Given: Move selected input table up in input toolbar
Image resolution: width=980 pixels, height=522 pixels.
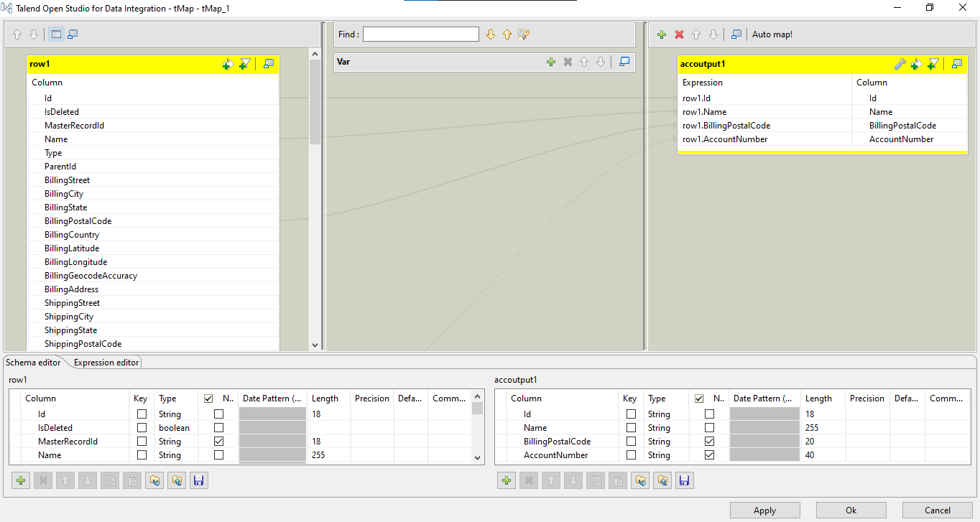Looking at the screenshot, I should coord(17,34).
